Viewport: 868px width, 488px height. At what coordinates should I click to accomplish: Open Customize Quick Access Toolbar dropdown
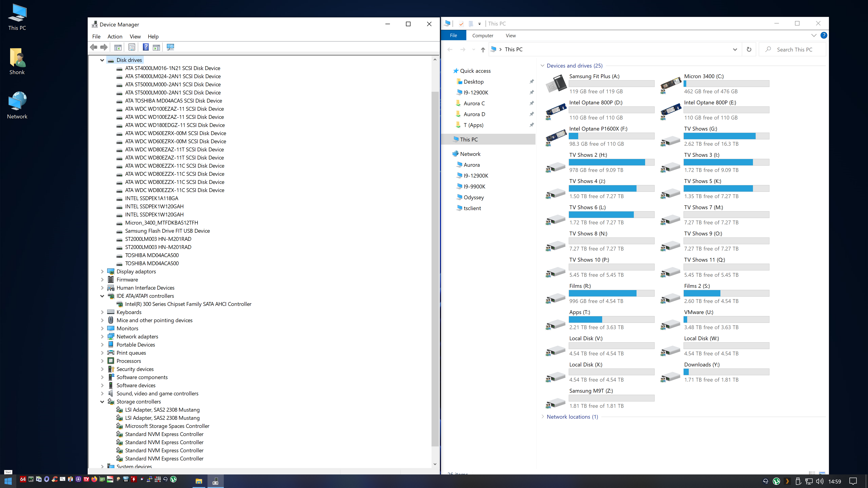[x=479, y=23]
